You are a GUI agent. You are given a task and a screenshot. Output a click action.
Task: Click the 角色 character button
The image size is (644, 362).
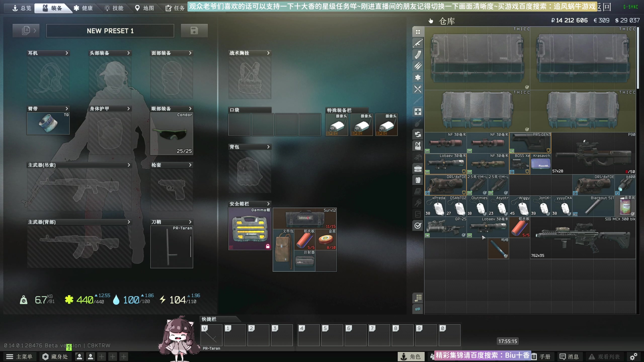[x=411, y=356]
